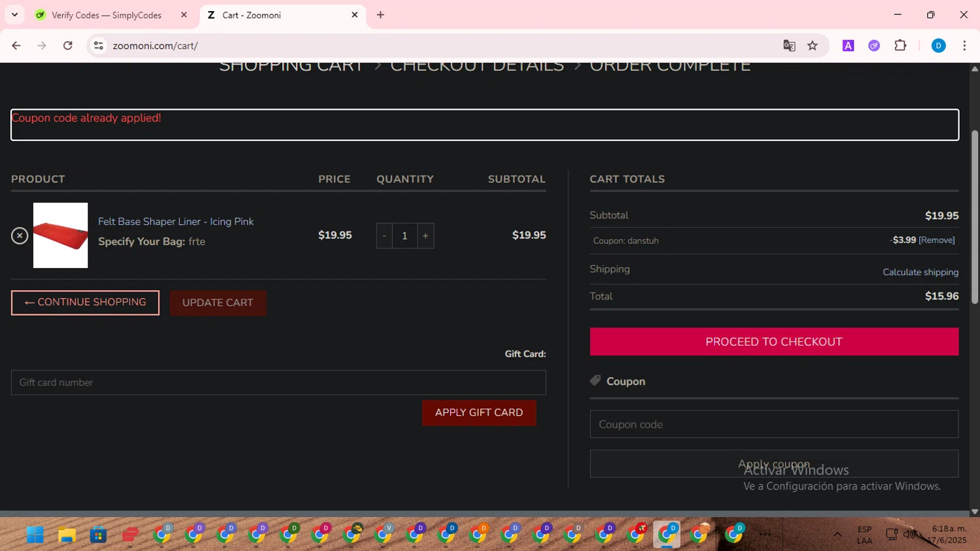
Task: Open ESP LAA language indicator
Action: click(x=864, y=535)
